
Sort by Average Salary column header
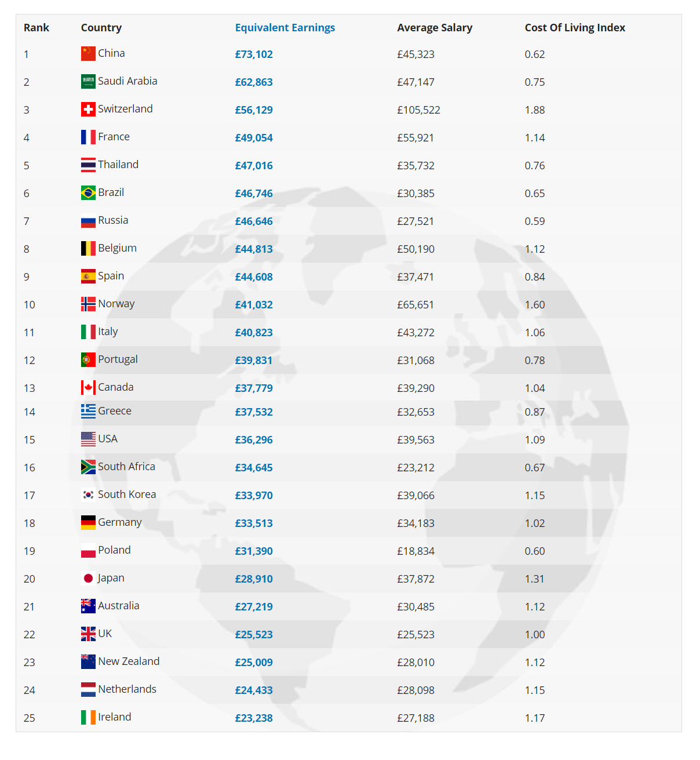click(x=435, y=28)
